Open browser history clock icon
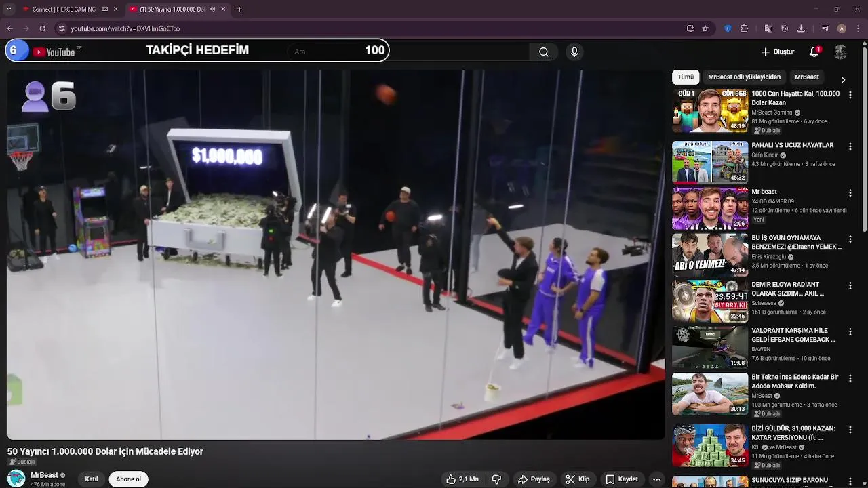This screenshot has width=868, height=488. [x=785, y=28]
